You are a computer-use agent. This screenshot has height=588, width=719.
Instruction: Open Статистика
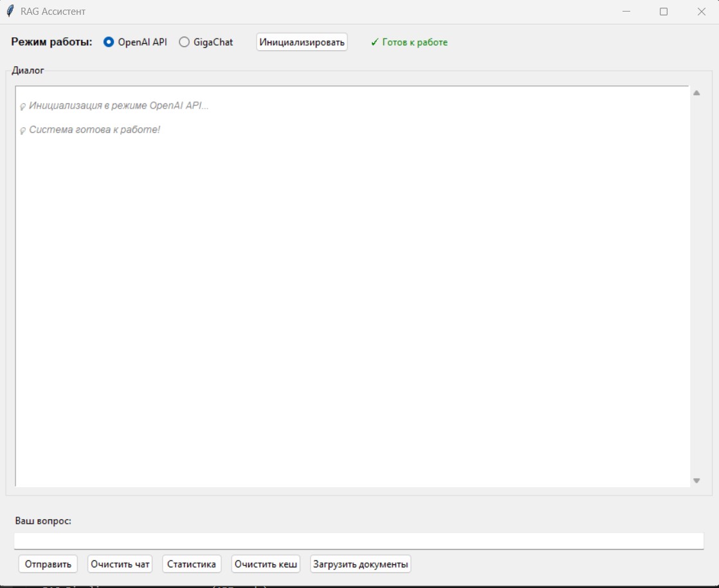192,564
